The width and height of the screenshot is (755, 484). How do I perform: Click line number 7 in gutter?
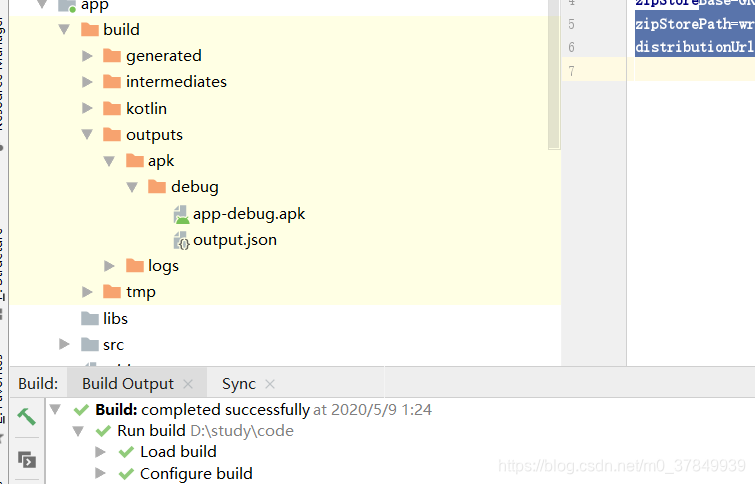572,71
